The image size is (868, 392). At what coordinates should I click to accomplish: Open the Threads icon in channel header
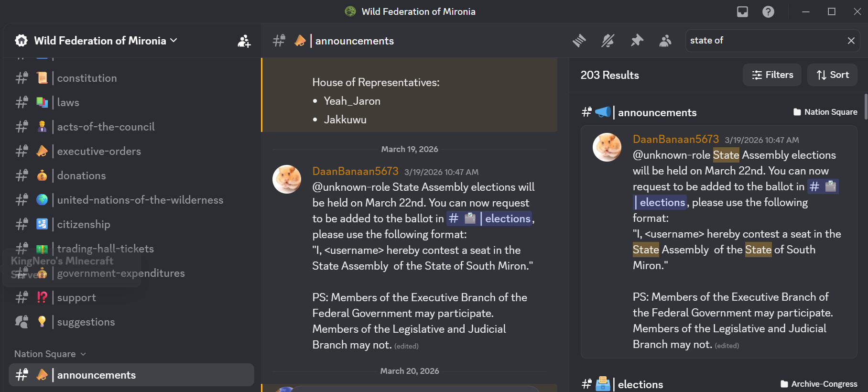click(x=579, y=41)
